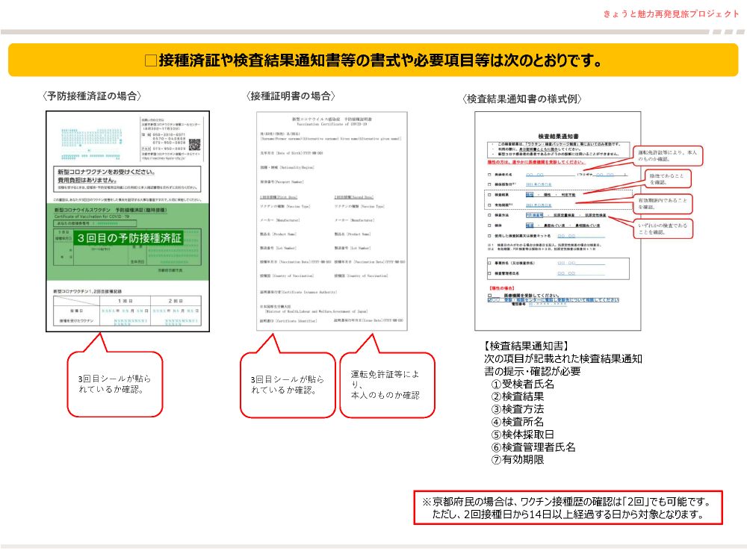Image resolution: width=747 pixels, height=560 pixels.
Task: Tick the 受検者氏名 checkbox in the test form
Action: [x=489, y=175]
